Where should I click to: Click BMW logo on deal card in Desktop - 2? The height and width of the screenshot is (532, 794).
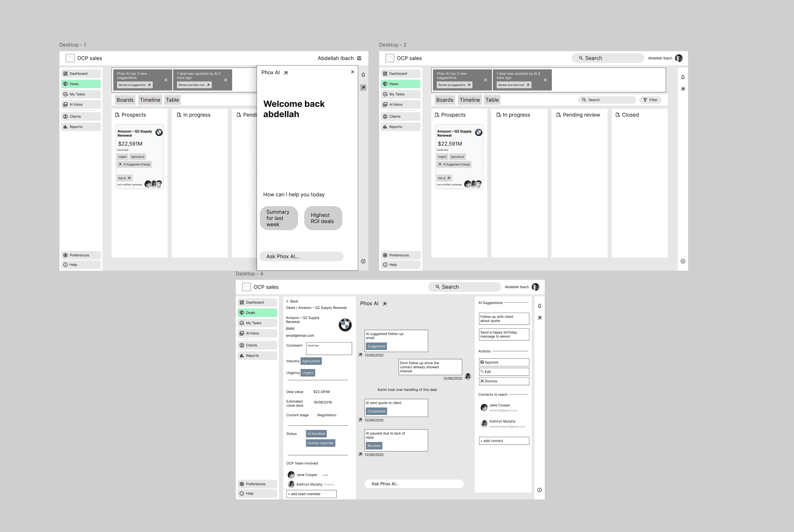tap(479, 132)
